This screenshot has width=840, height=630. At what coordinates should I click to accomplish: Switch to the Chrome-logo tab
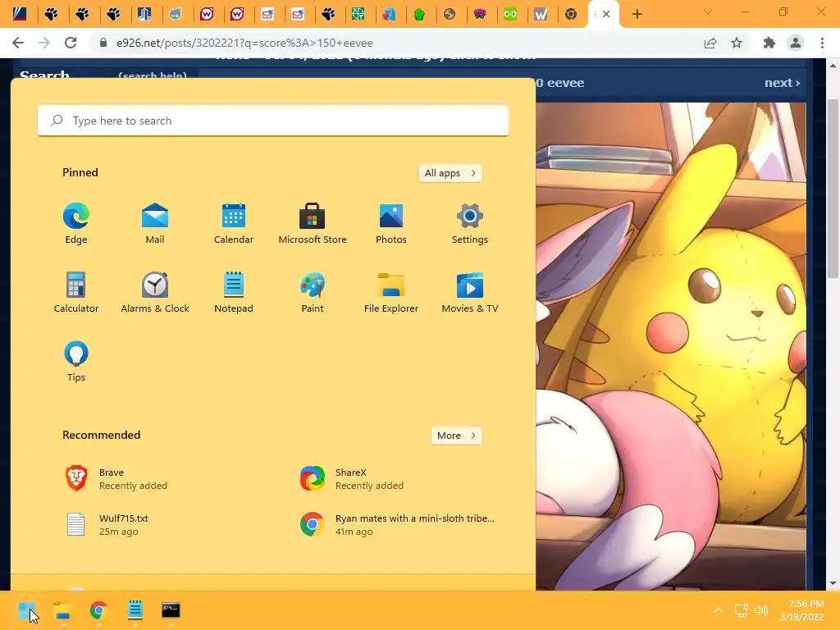[571, 14]
